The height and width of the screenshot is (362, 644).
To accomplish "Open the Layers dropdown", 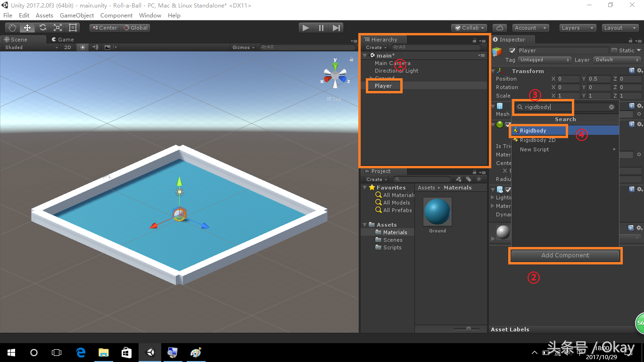I will click(577, 28).
